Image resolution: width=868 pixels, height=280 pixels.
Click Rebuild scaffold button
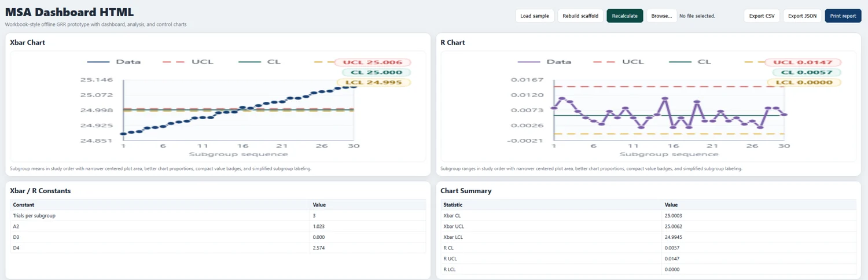(x=580, y=16)
